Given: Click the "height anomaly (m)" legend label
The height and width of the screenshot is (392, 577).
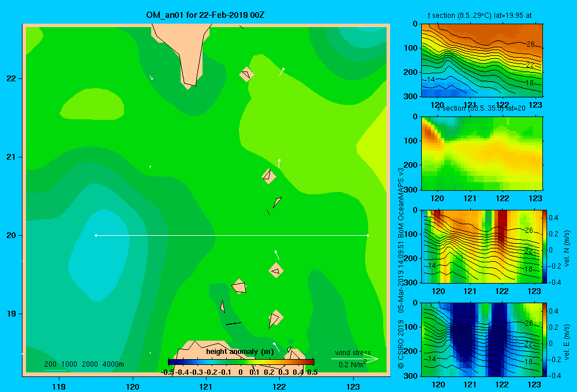Looking at the screenshot, I should (x=240, y=352).
